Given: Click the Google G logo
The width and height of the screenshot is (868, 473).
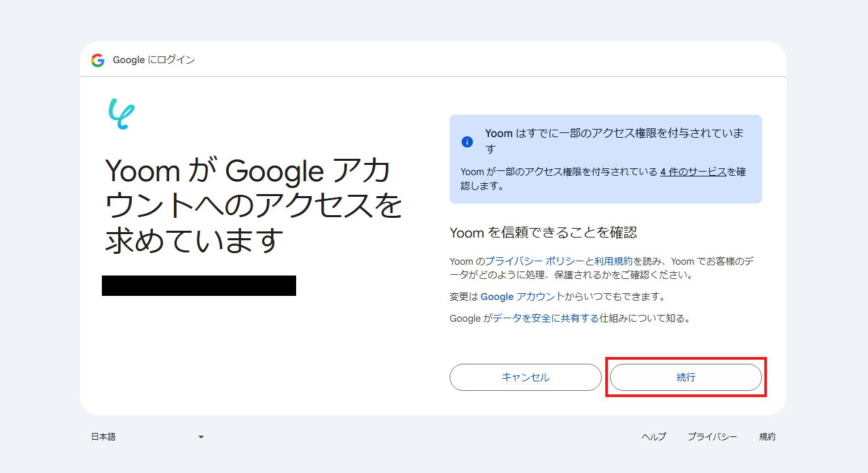Looking at the screenshot, I should coord(98,60).
